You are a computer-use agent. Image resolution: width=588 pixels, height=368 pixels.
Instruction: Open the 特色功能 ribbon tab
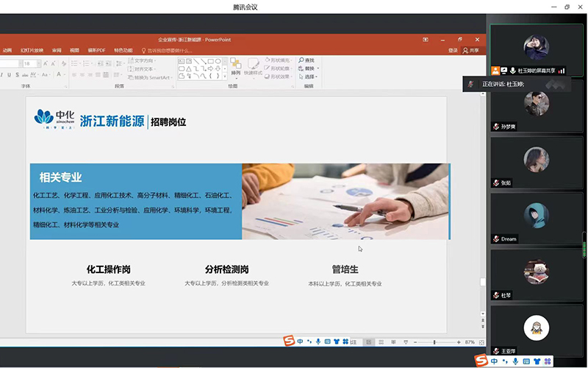[x=123, y=50]
